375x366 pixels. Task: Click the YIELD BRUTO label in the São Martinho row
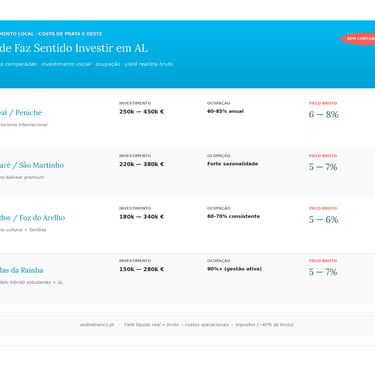pyautogui.click(x=323, y=156)
